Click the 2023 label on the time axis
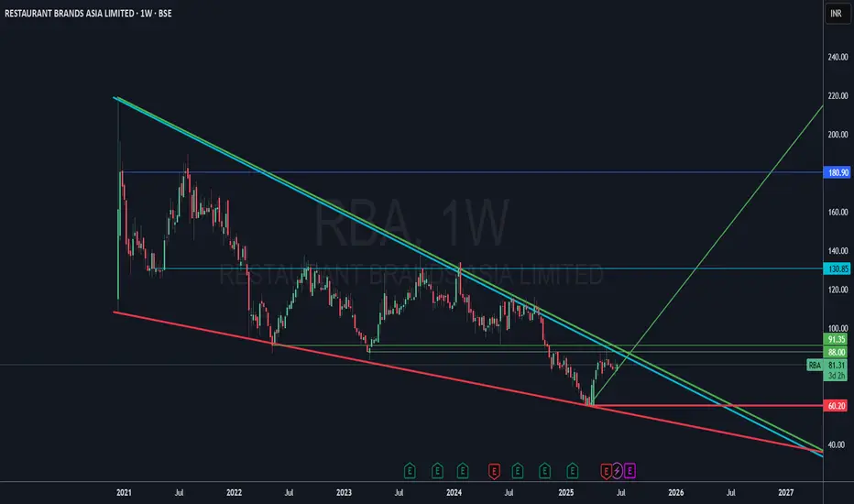 click(x=344, y=493)
